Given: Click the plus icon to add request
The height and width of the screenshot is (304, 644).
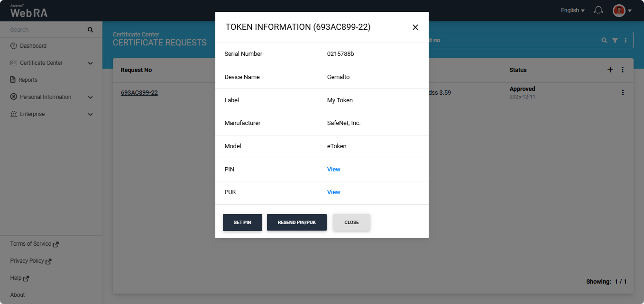Looking at the screenshot, I should point(610,70).
